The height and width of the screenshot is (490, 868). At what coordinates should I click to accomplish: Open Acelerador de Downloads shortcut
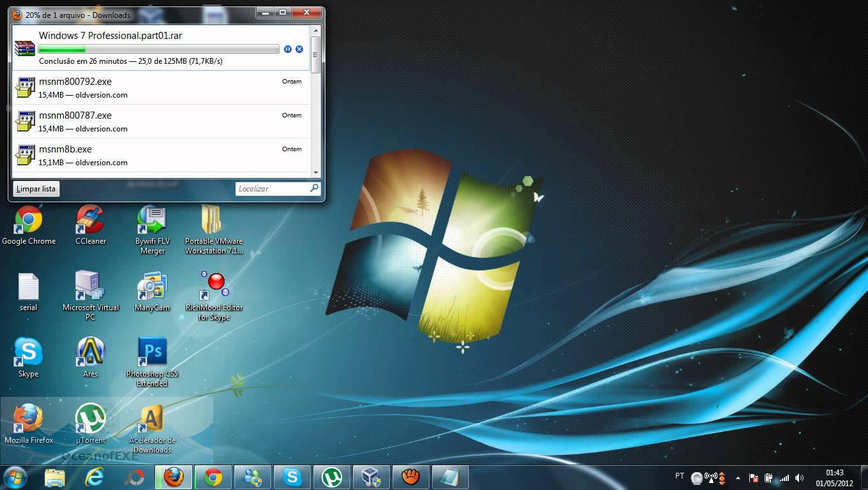153,429
